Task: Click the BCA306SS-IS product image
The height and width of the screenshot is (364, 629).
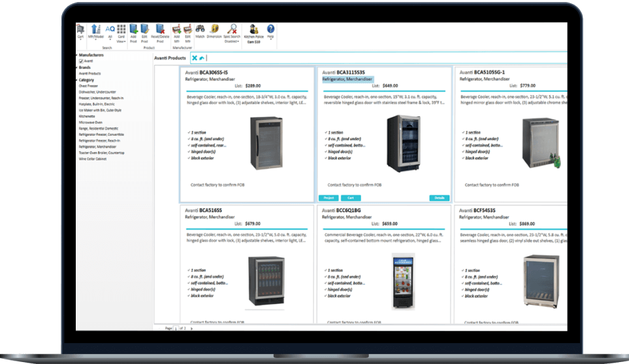Action: coord(266,144)
